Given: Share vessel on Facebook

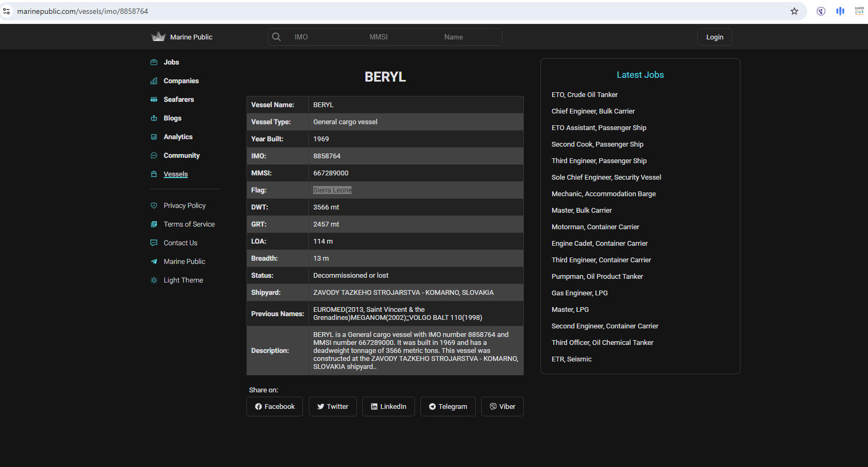Looking at the screenshot, I should tap(275, 407).
